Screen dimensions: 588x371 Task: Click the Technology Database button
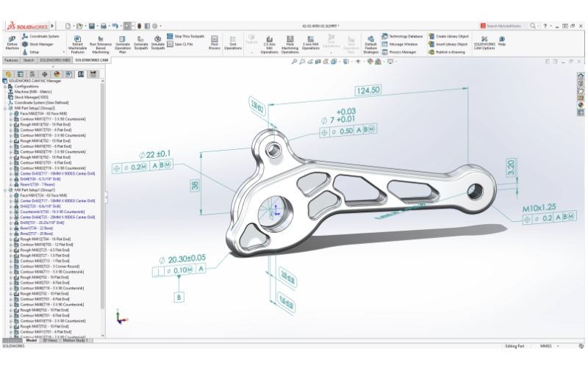(x=405, y=36)
